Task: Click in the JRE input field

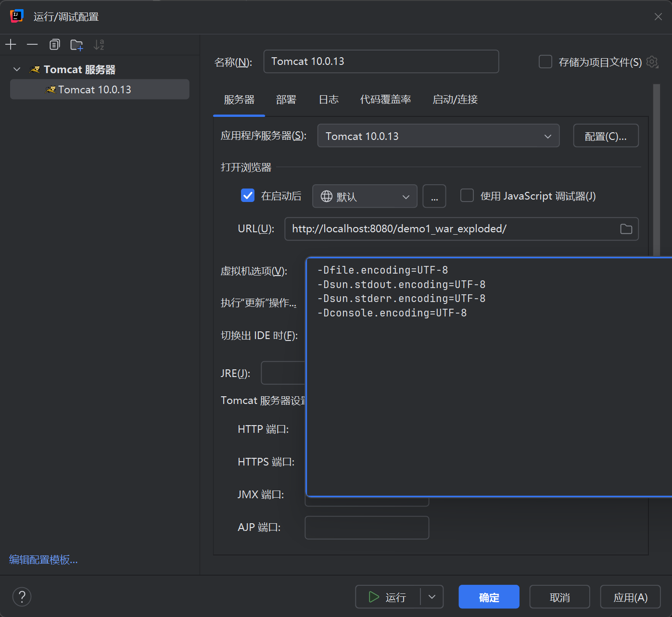Action: (x=283, y=373)
